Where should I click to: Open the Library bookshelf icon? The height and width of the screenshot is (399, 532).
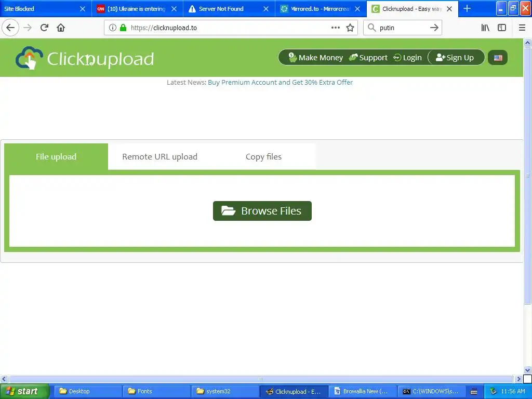pyautogui.click(x=485, y=28)
